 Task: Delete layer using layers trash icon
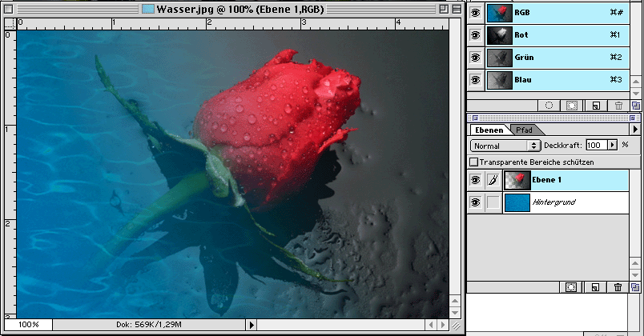618,286
